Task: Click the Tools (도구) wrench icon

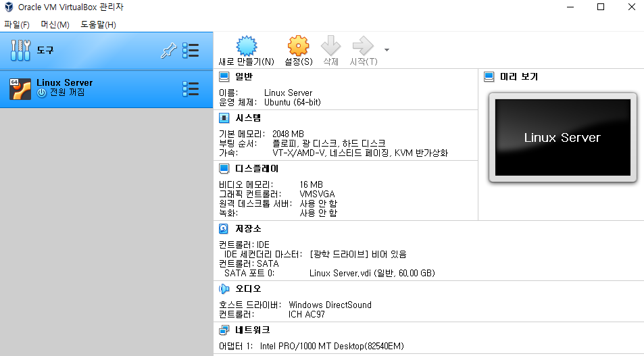Action: (x=20, y=51)
